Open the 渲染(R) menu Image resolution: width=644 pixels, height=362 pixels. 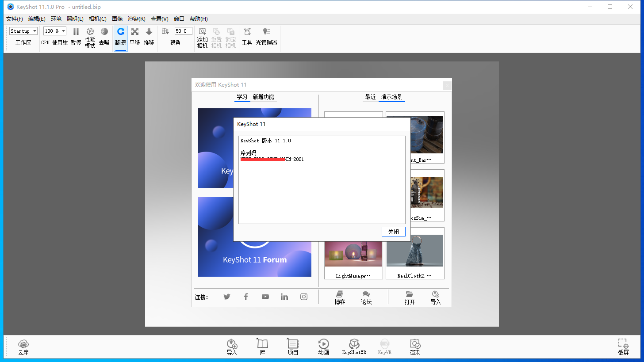coord(136,19)
